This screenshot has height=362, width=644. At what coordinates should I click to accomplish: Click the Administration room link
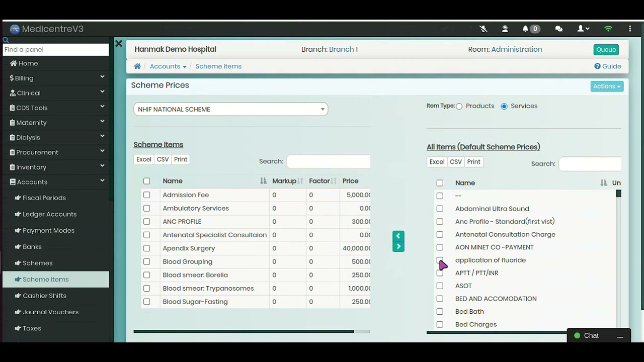point(517,49)
